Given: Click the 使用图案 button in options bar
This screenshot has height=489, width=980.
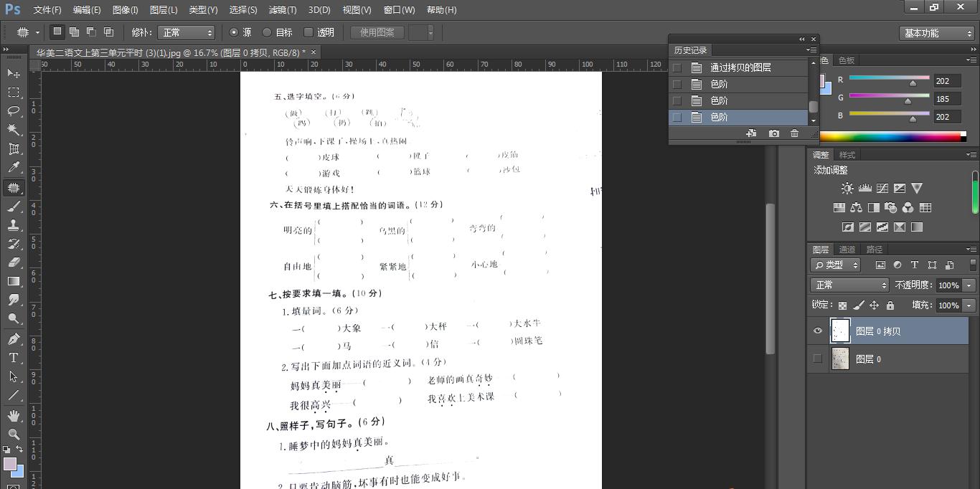Looking at the screenshot, I should pos(376,32).
